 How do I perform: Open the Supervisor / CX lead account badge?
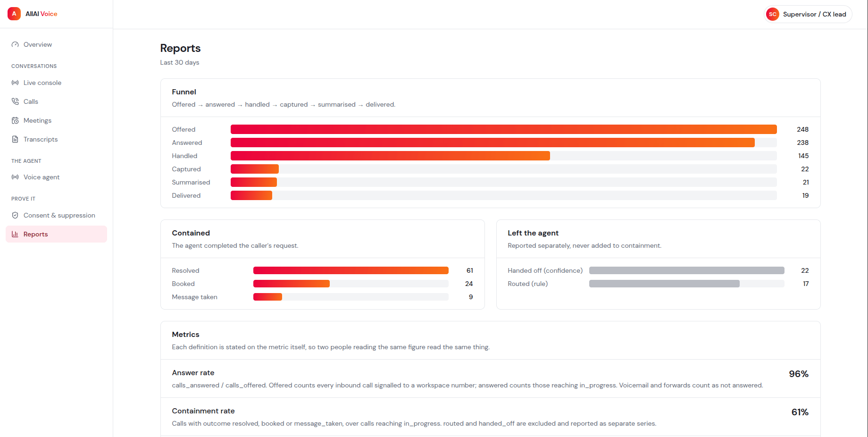pos(808,14)
